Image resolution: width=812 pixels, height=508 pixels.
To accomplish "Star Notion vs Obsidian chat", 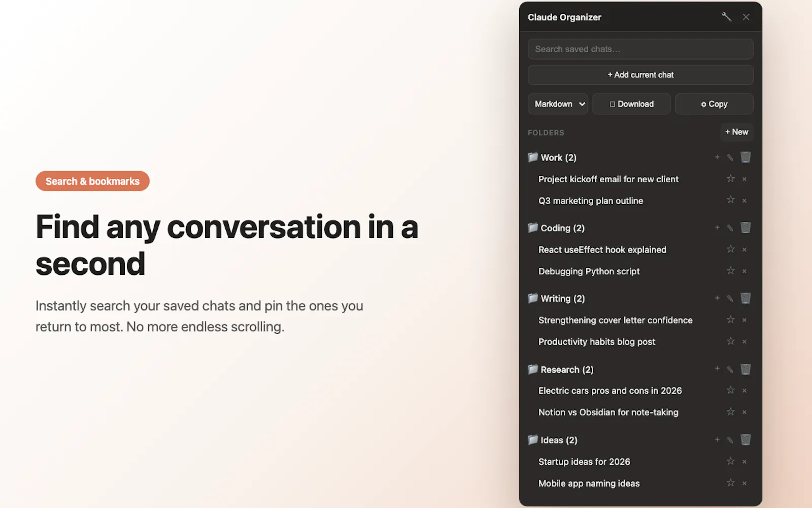I will (x=730, y=411).
